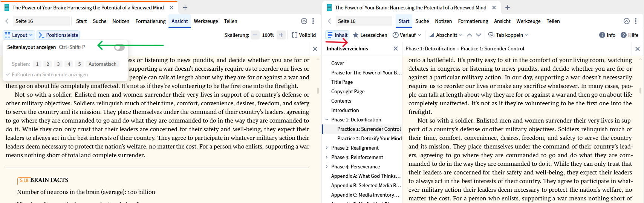
Task: Jump to next section with down chevron
Action: 479,35
